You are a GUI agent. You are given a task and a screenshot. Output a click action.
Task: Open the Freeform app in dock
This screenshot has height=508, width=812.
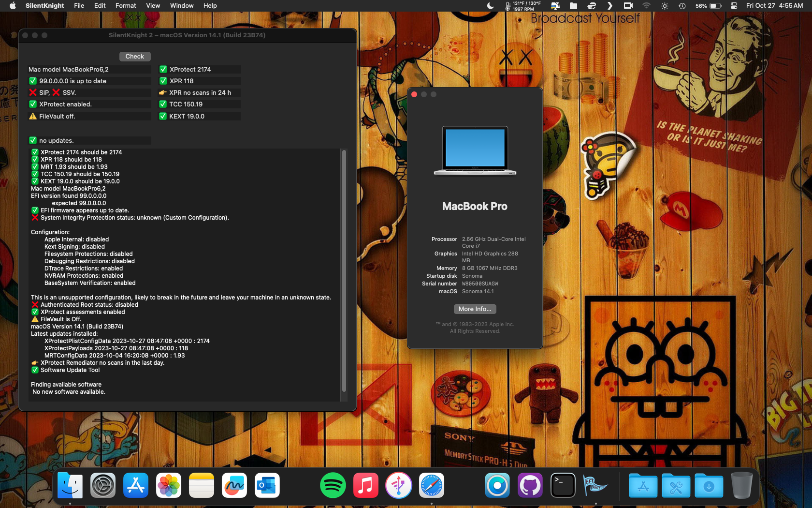point(234,486)
